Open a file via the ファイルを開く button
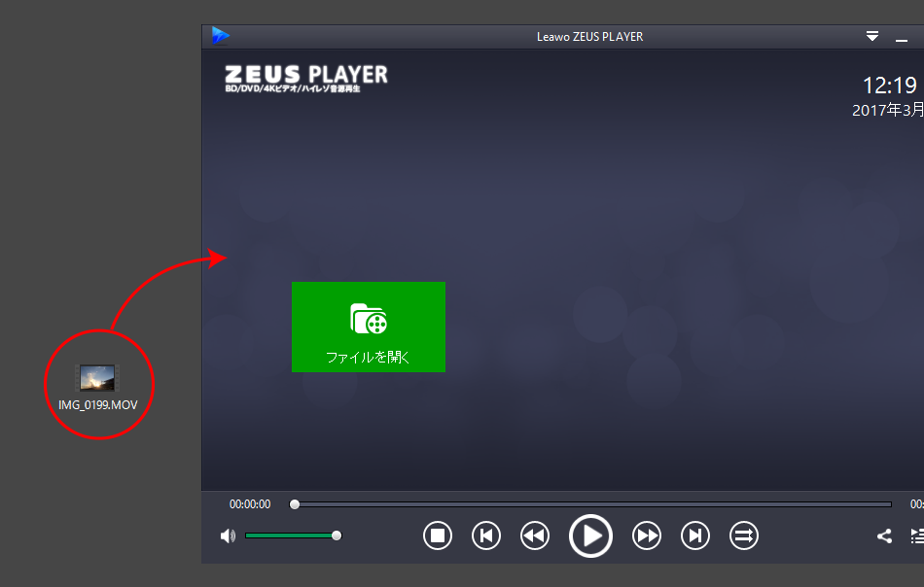 click(368, 328)
